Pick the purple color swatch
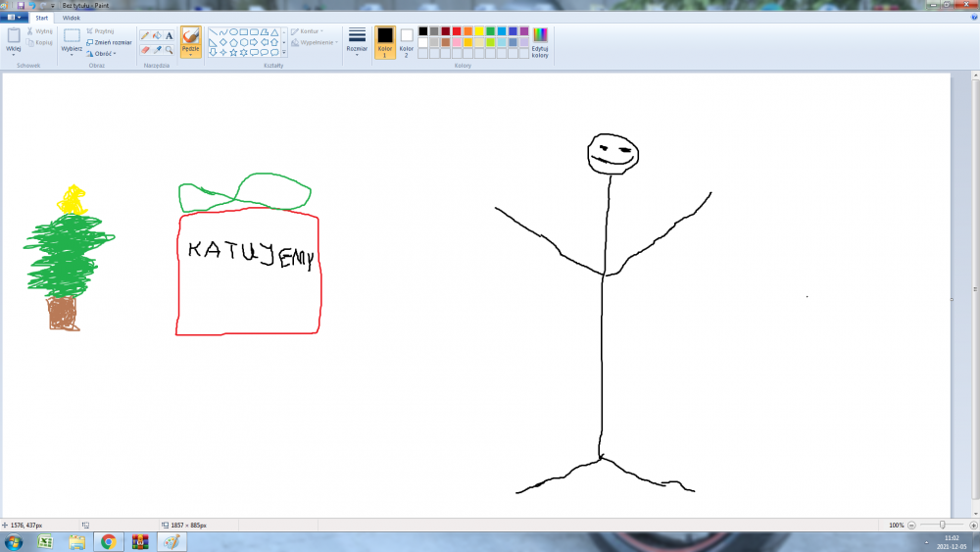Screen dimensions: 980x552 [x=524, y=31]
